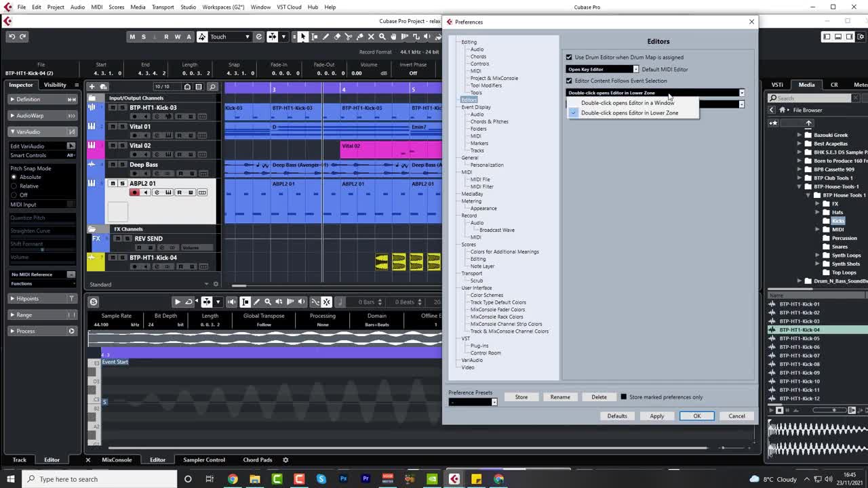Open the Open Key Editor dropdown
Screen dimensions: 868x488
click(x=602, y=69)
